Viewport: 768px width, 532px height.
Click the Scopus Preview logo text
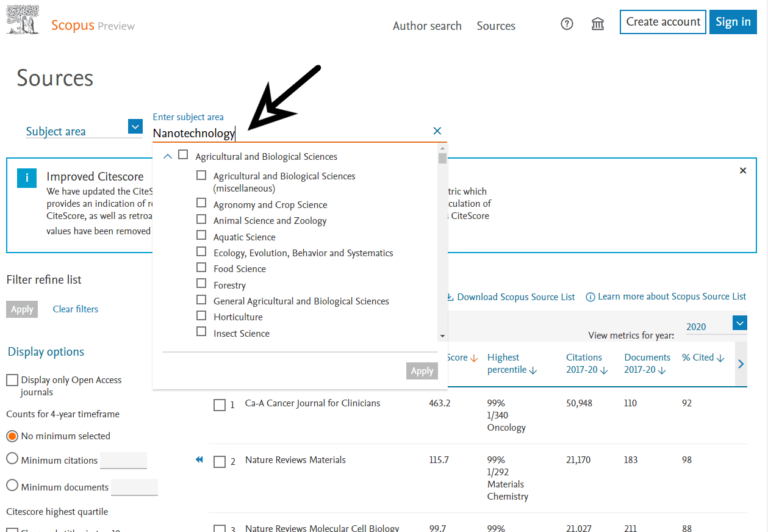point(93,26)
